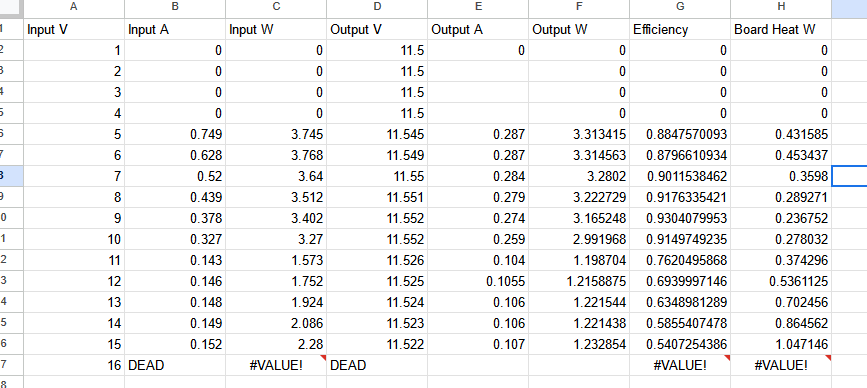Click the Input V header cell
The width and height of the screenshot is (867, 388).
click(74, 29)
